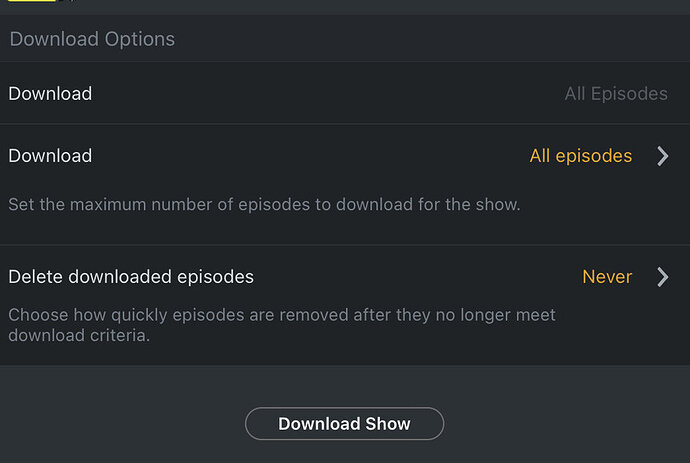Select the first "Download" row label
Screen dimensions: 690x463
tap(50, 94)
